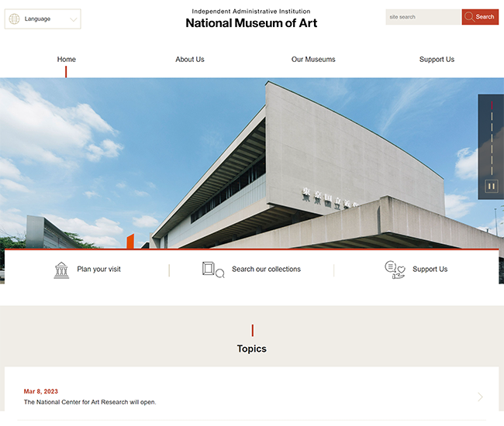Click the support hand-and-heart icon

coord(395,270)
